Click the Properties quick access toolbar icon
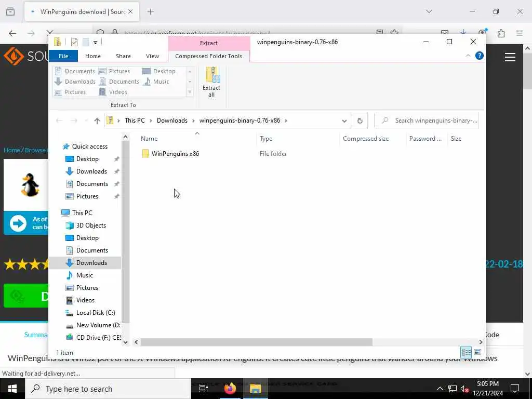The image size is (532, 399). (74, 42)
